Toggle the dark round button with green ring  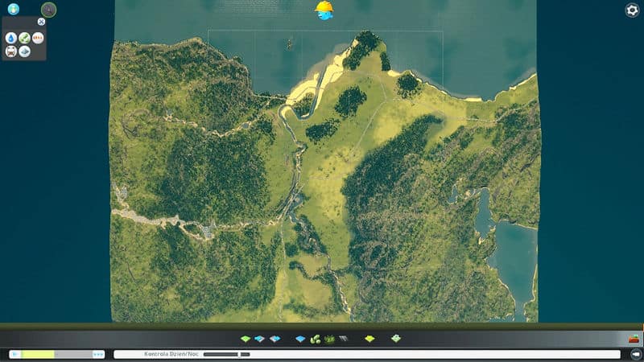pos(49,10)
